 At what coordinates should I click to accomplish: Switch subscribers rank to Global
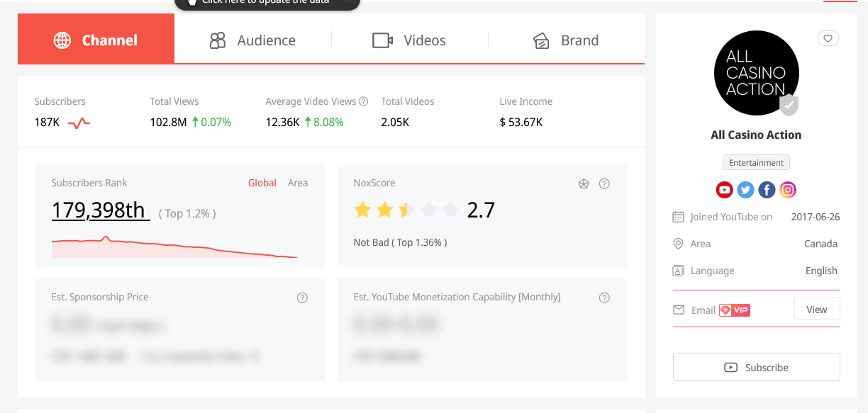pos(262,183)
